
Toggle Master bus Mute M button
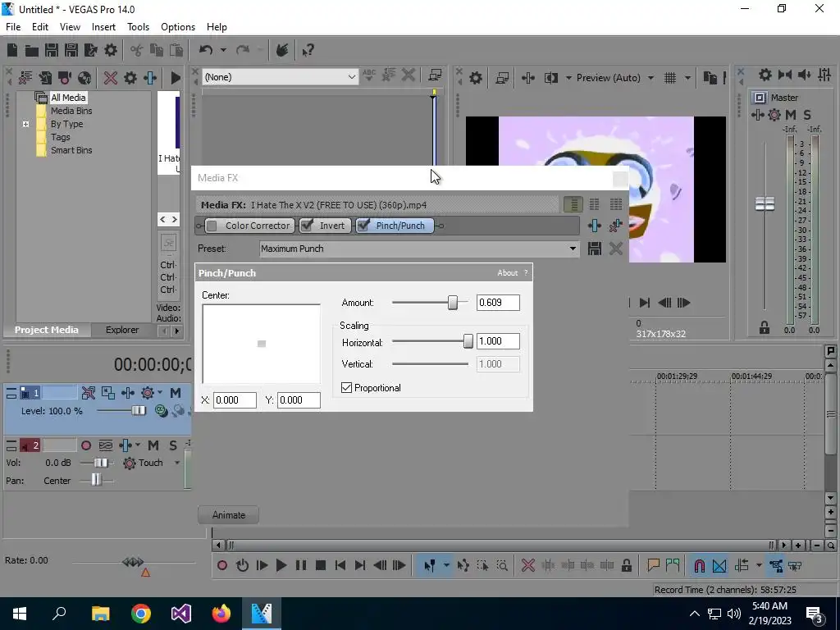pos(791,115)
